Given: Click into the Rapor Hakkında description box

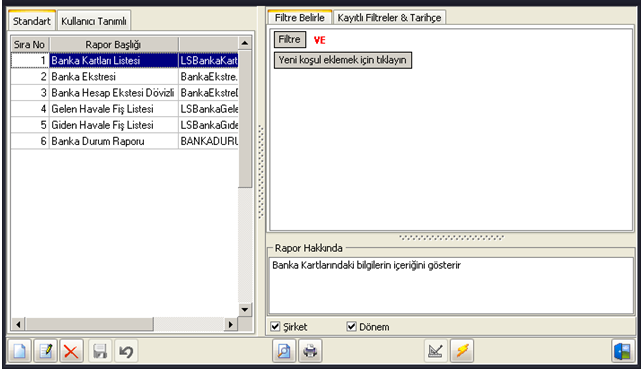Looking at the screenshot, I should [x=451, y=286].
